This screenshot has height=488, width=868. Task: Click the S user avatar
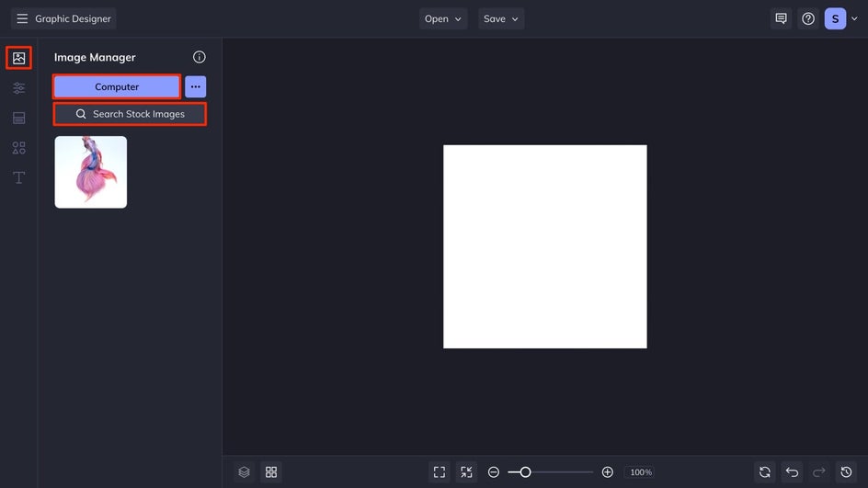(x=835, y=18)
